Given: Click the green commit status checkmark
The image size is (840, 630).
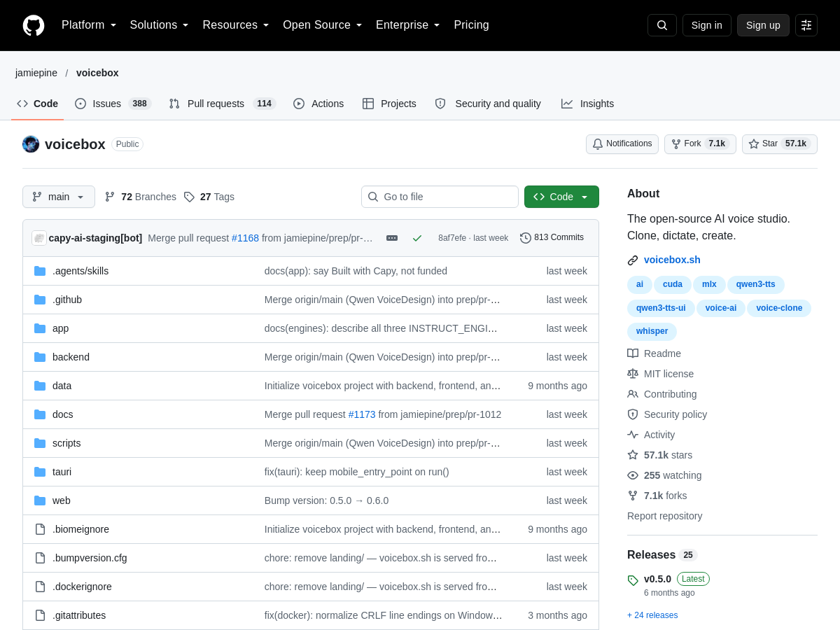Looking at the screenshot, I should point(417,238).
